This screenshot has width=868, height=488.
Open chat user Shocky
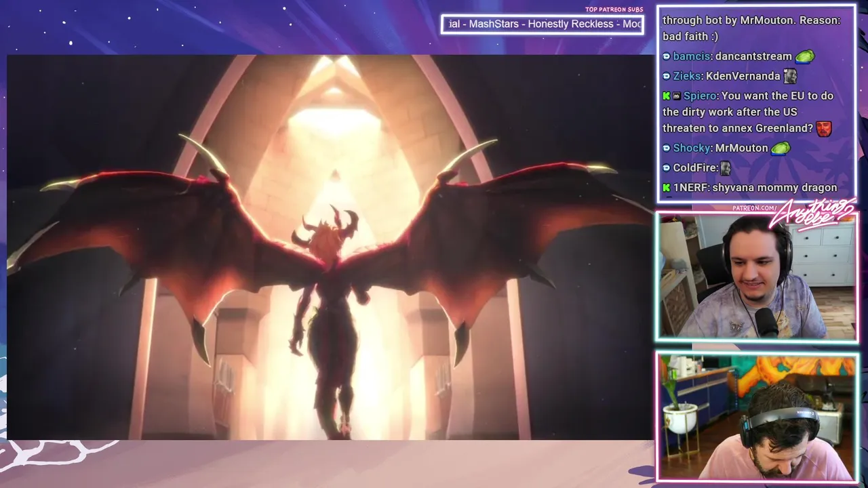[691, 148]
